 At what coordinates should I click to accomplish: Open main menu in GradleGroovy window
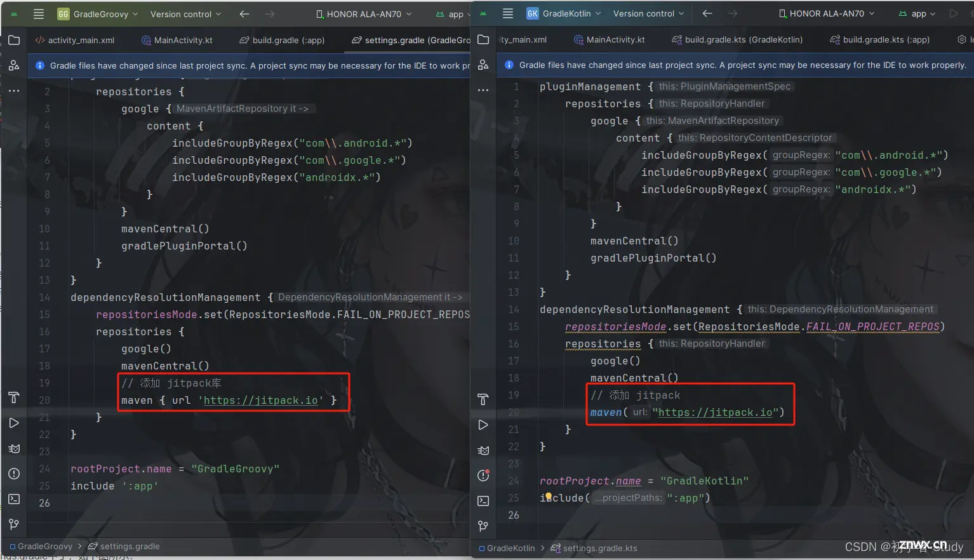click(x=39, y=13)
